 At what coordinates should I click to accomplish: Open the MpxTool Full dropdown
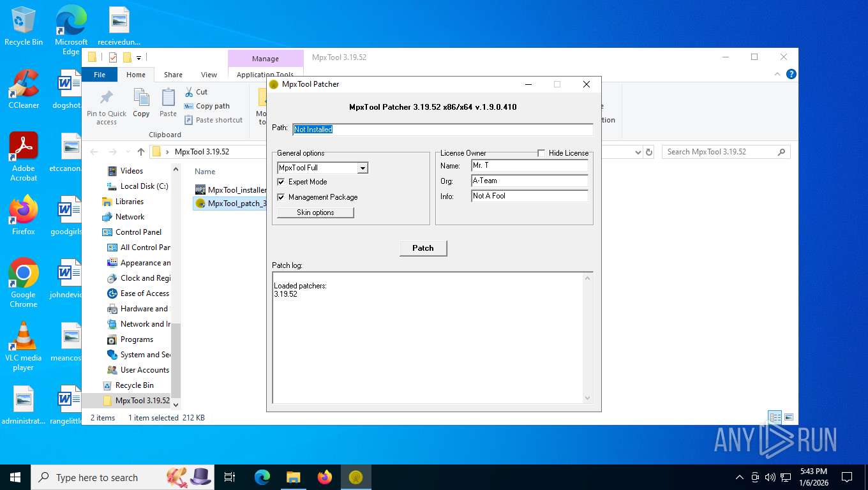(363, 168)
